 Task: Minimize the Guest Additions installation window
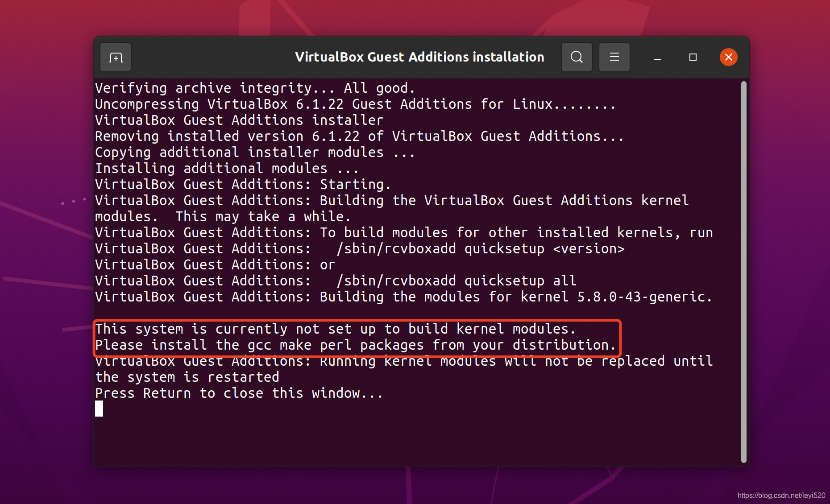click(657, 58)
